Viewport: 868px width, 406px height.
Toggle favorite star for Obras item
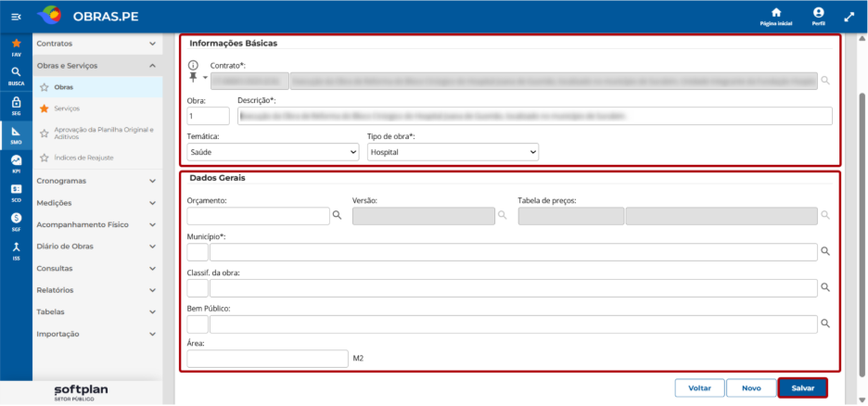pos(45,87)
